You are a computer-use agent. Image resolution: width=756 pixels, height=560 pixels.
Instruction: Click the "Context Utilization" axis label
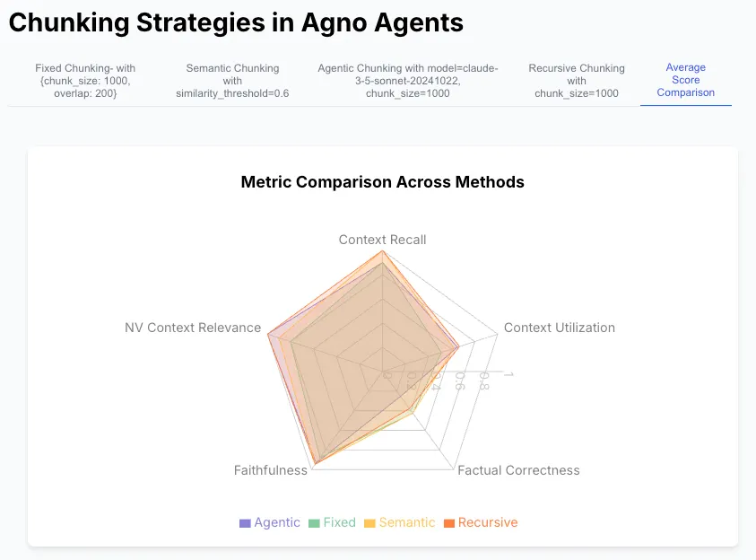pyautogui.click(x=558, y=328)
